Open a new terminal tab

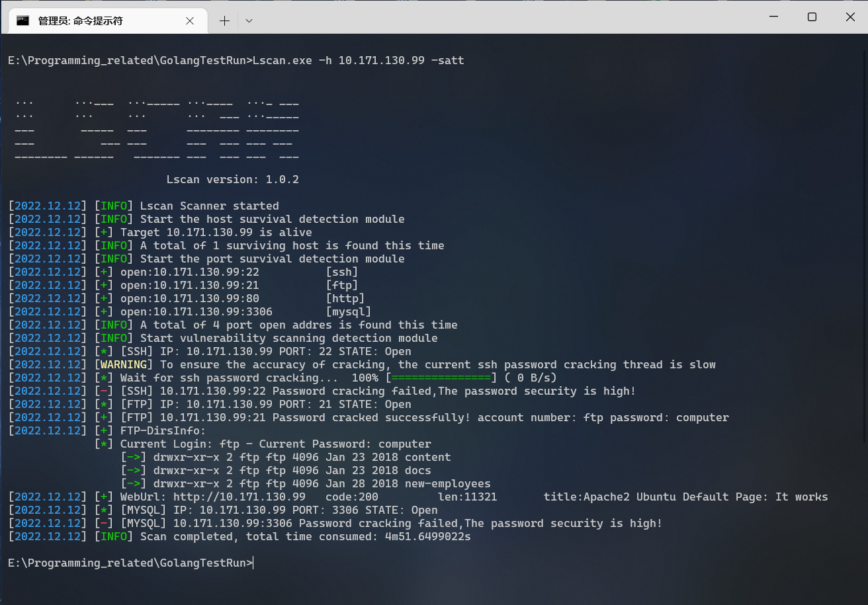click(x=224, y=20)
